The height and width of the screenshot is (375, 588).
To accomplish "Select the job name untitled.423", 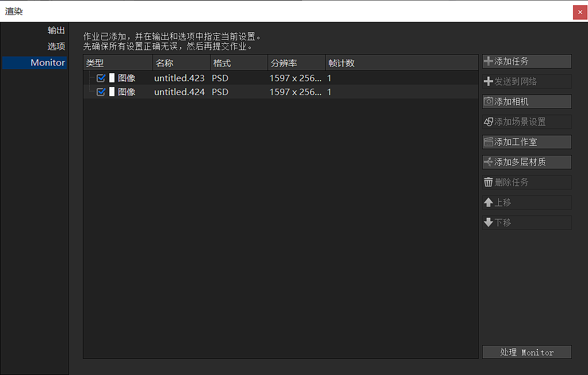I will pyautogui.click(x=180, y=78).
